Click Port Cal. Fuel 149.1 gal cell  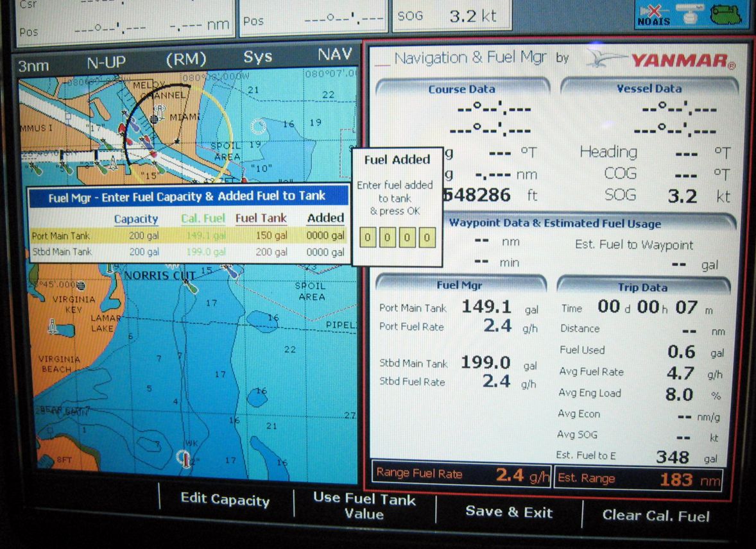(x=206, y=236)
